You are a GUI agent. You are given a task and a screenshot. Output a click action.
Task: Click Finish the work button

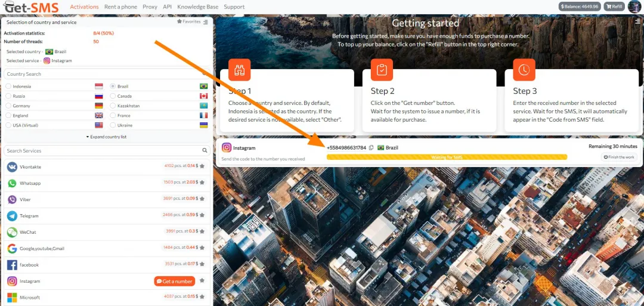coord(619,157)
